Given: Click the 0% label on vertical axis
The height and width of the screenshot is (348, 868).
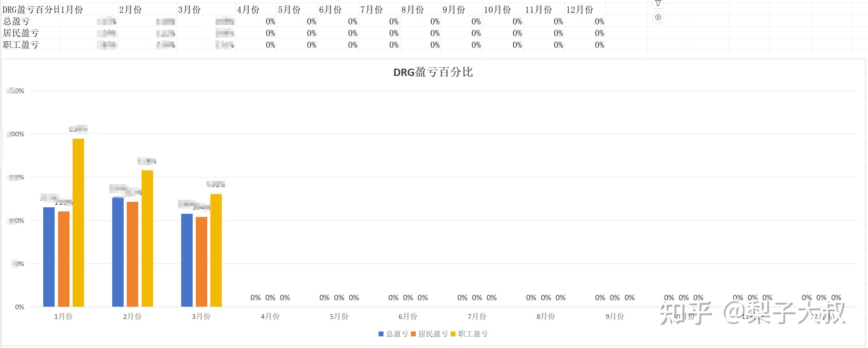Looking at the screenshot, I should pyautogui.click(x=20, y=307).
